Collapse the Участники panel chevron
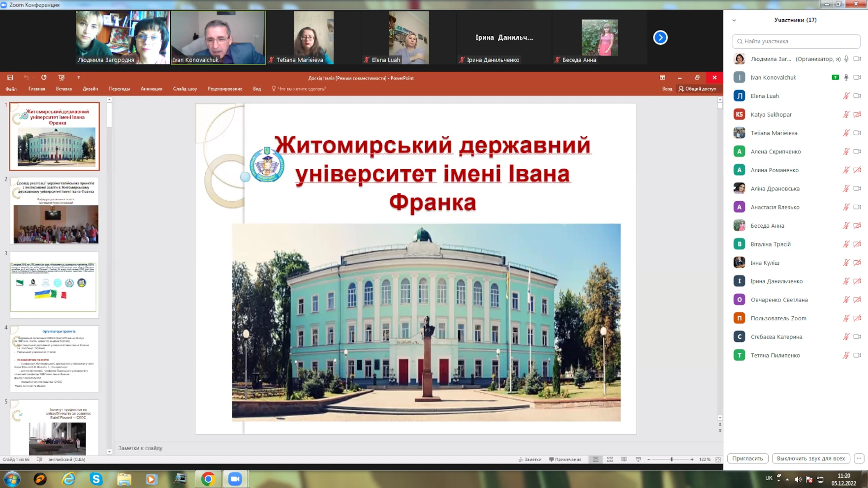 pyautogui.click(x=734, y=20)
